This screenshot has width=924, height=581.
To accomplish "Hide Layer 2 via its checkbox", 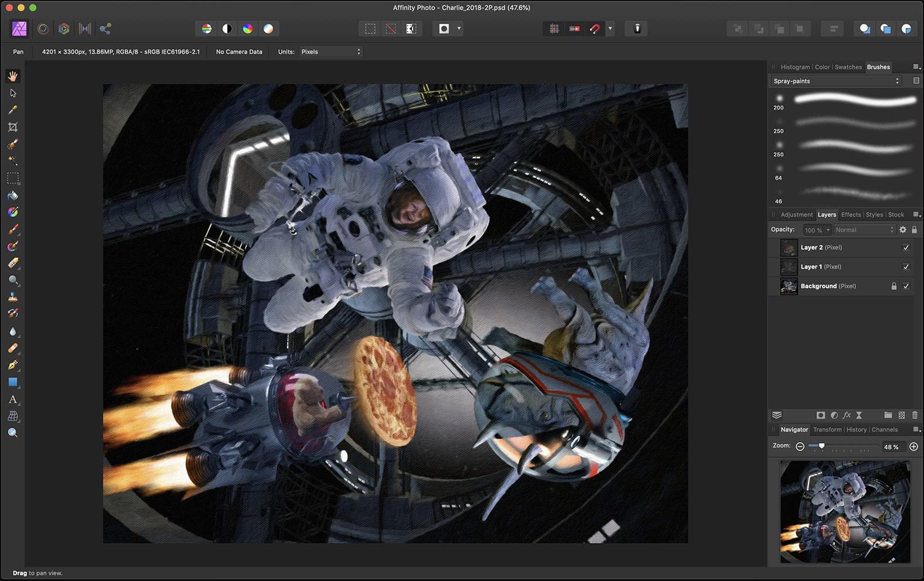I will (906, 247).
